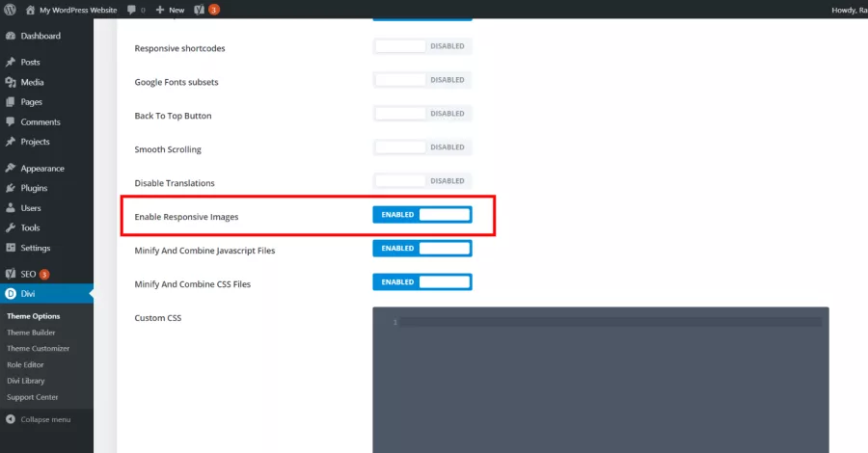Click the Dashboard gauge icon in sidebar
The height and width of the screenshot is (453, 868).
pos(11,36)
